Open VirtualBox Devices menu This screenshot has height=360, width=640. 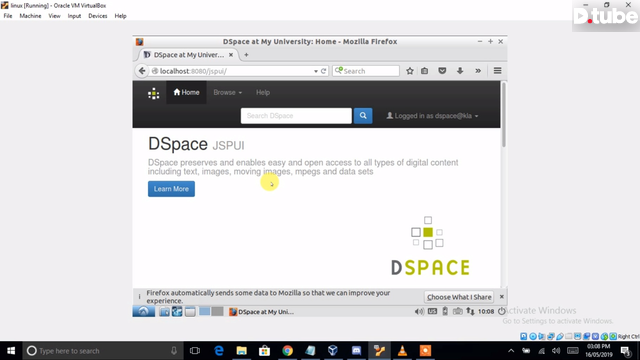[x=98, y=16]
